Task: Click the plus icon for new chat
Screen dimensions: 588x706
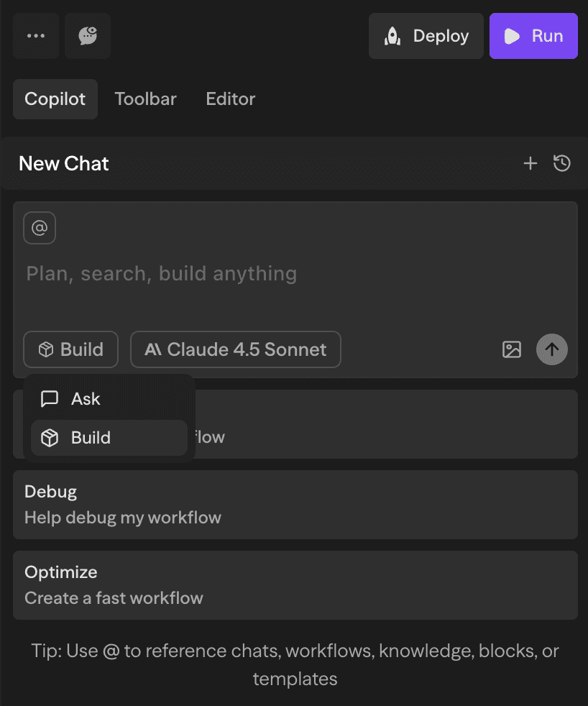Action: click(530, 164)
